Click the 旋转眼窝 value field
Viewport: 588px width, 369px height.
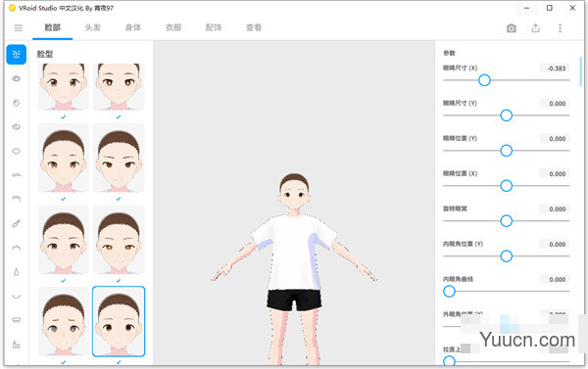[x=555, y=209]
